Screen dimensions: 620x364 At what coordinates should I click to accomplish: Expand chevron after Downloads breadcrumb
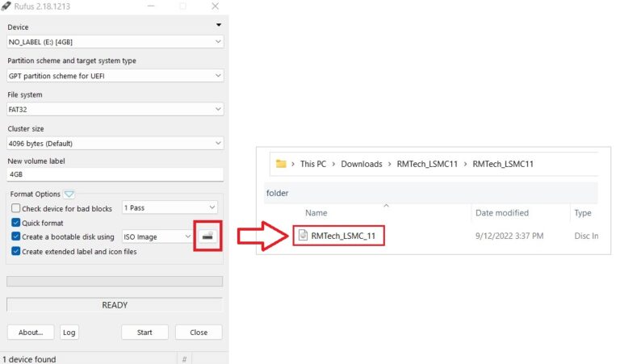tap(389, 164)
